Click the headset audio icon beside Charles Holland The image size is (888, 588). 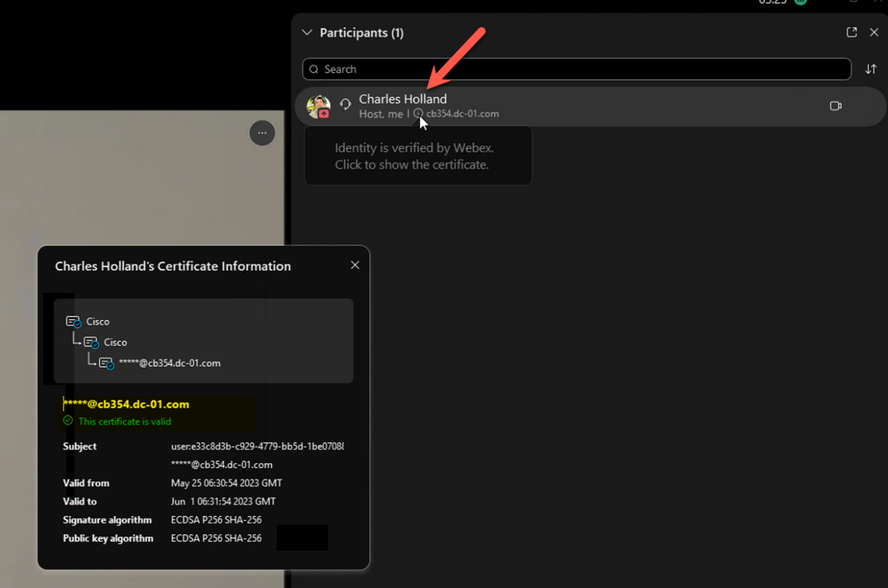[x=345, y=105]
